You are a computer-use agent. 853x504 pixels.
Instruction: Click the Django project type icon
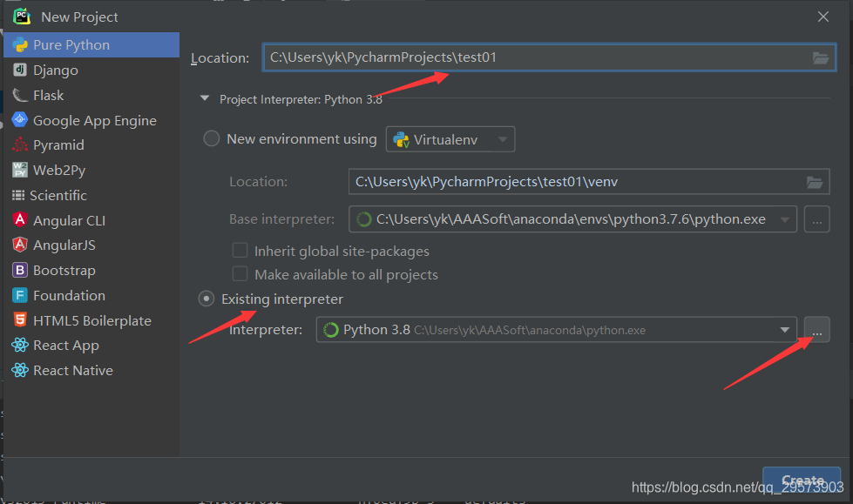point(20,70)
